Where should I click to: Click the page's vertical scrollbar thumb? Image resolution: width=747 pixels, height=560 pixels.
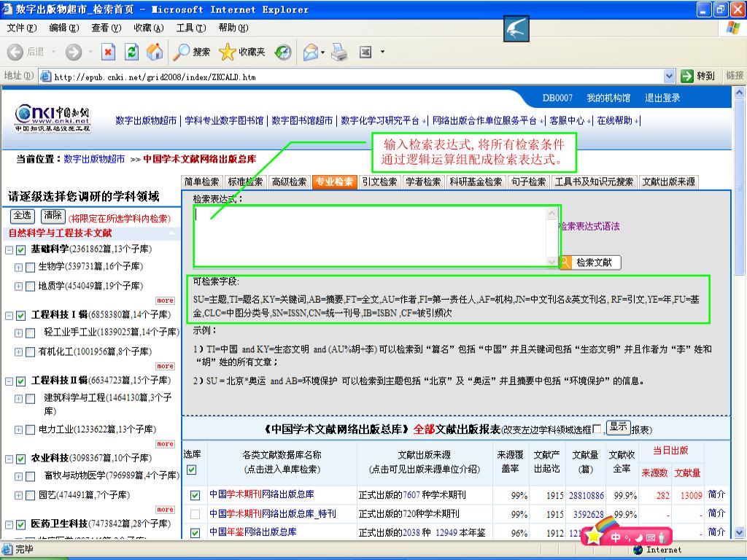740,187
